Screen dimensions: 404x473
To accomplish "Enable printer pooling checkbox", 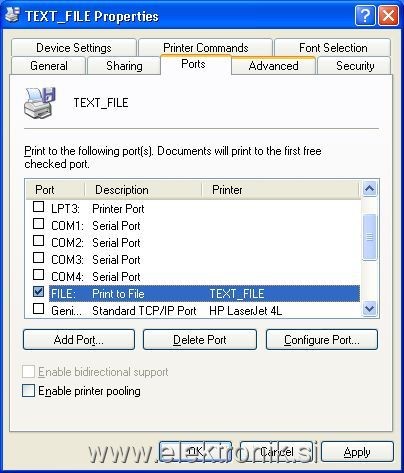I will point(28,391).
